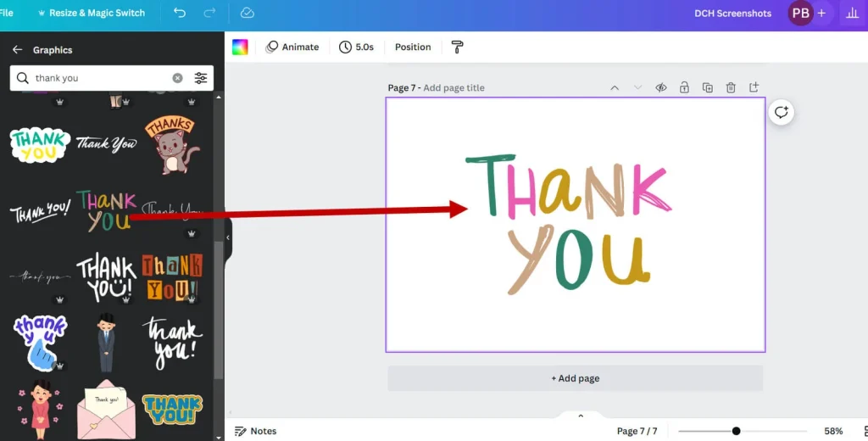This screenshot has height=441, width=868.
Task: Click the Animate button
Action: point(292,47)
